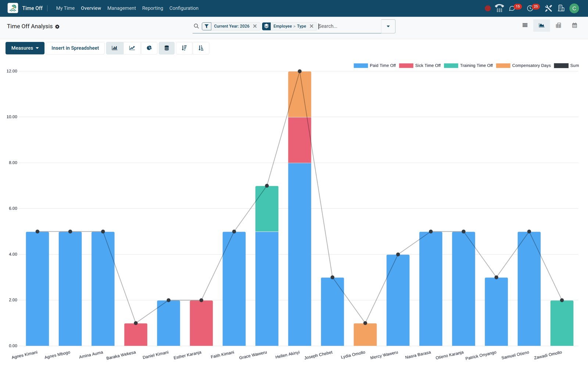588x368 pixels.
Task: Click Patrick Onyango's blue bar
Action: pos(496,312)
